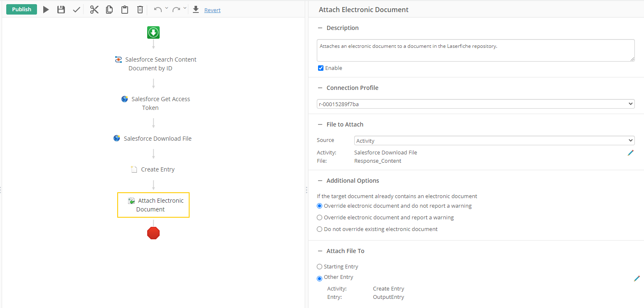Viewport: 644px width, 308px height.
Task: Open the undo history dropdown arrow
Action: point(167,8)
